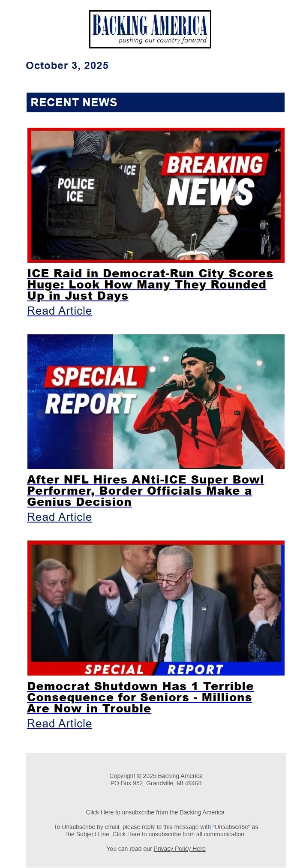Open the Special Report performer image

point(156,402)
